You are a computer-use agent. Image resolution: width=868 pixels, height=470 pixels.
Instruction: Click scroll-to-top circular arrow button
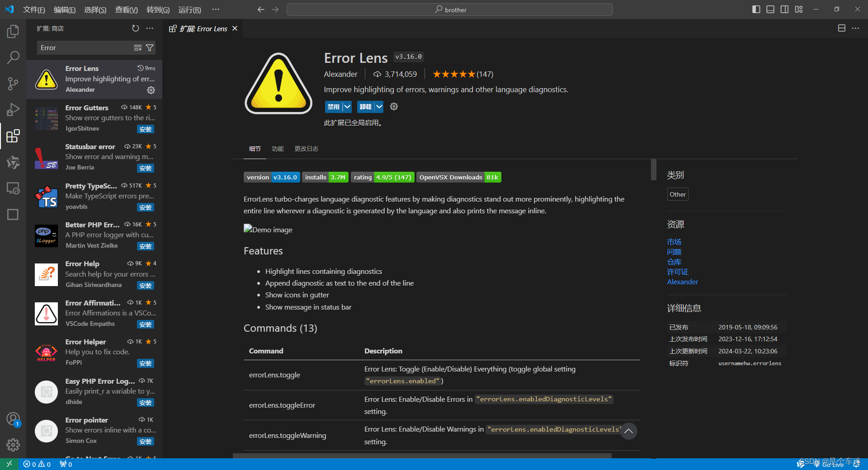(x=628, y=431)
